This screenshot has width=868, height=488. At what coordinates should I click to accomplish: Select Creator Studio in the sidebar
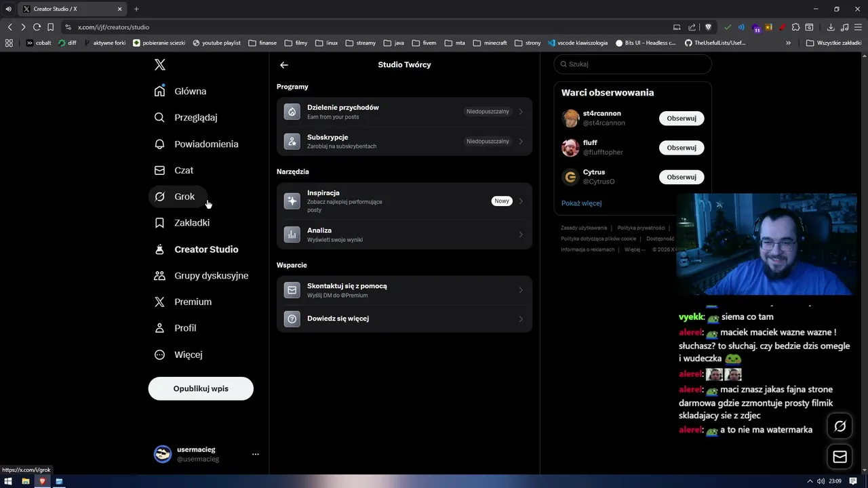[196, 249]
